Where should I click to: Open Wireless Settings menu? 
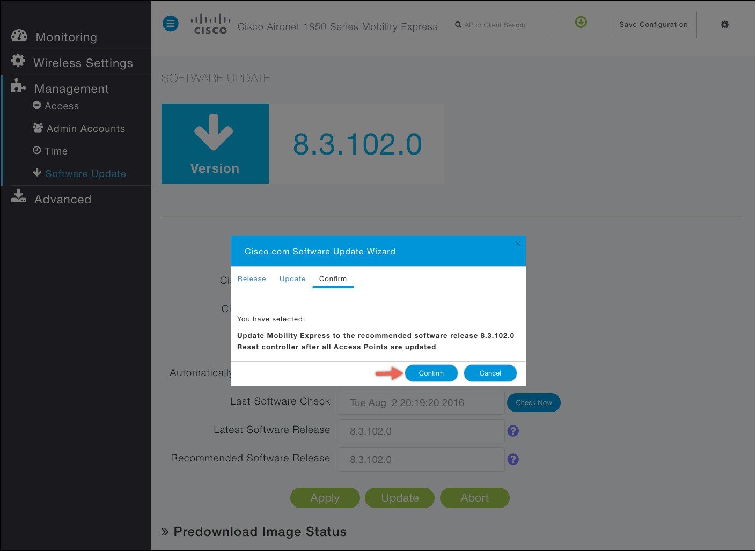pyautogui.click(x=83, y=63)
